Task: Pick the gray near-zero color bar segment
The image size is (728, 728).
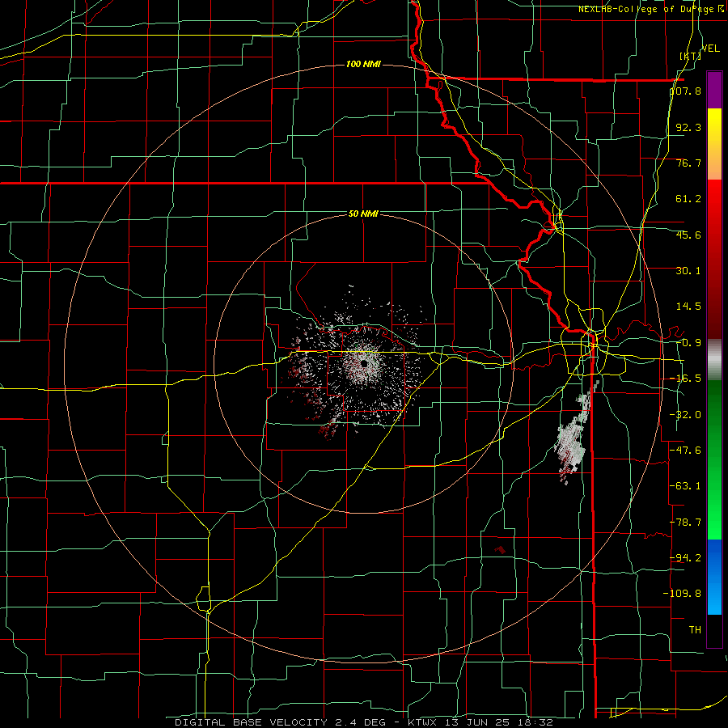Action: 714,360
